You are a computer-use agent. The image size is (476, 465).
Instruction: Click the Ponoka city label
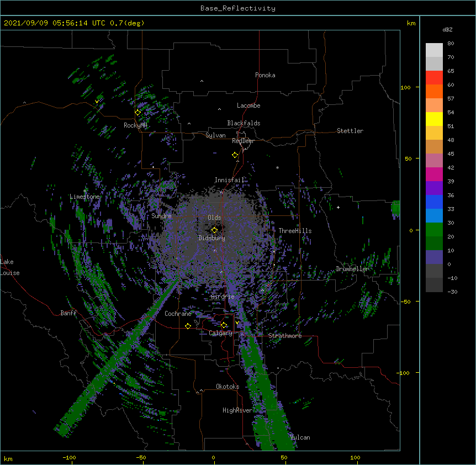tap(265, 75)
